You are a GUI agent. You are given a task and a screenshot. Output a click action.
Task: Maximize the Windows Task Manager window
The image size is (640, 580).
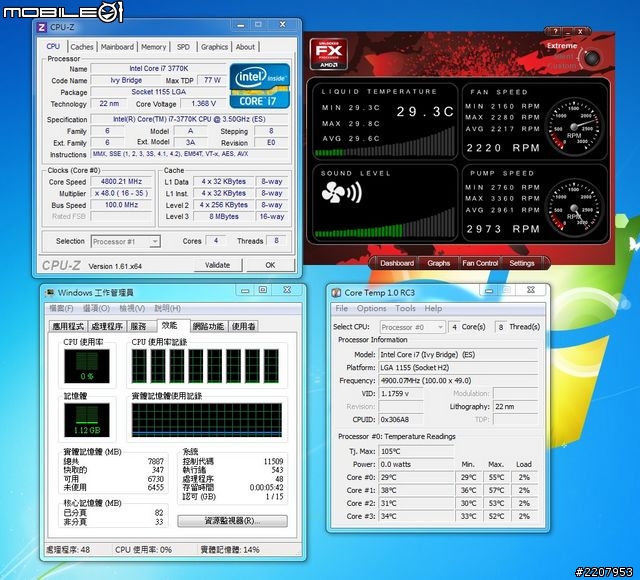(263, 290)
